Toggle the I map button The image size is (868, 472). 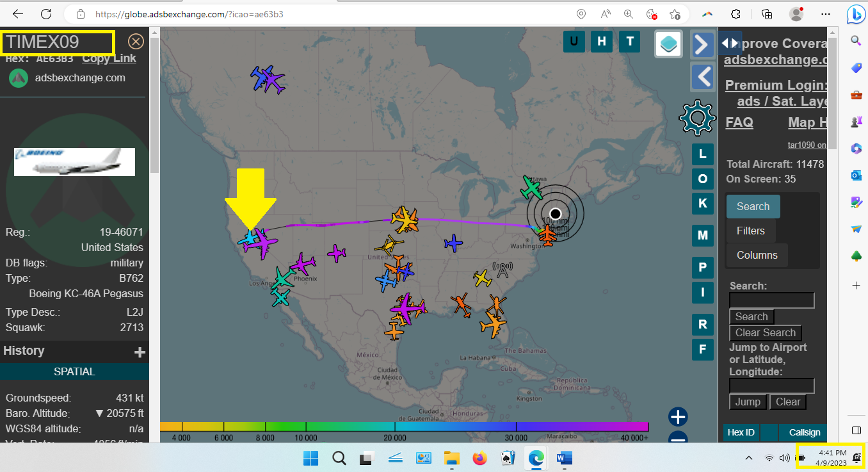[702, 292]
